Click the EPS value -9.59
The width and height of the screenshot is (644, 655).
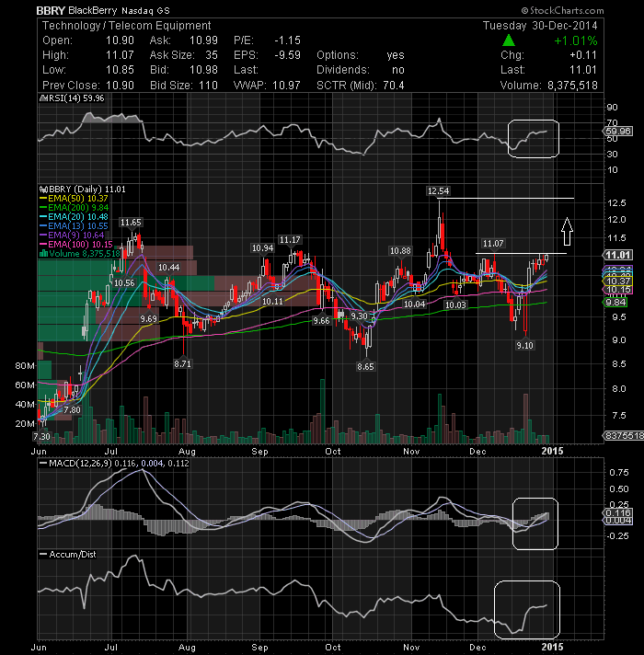point(287,55)
